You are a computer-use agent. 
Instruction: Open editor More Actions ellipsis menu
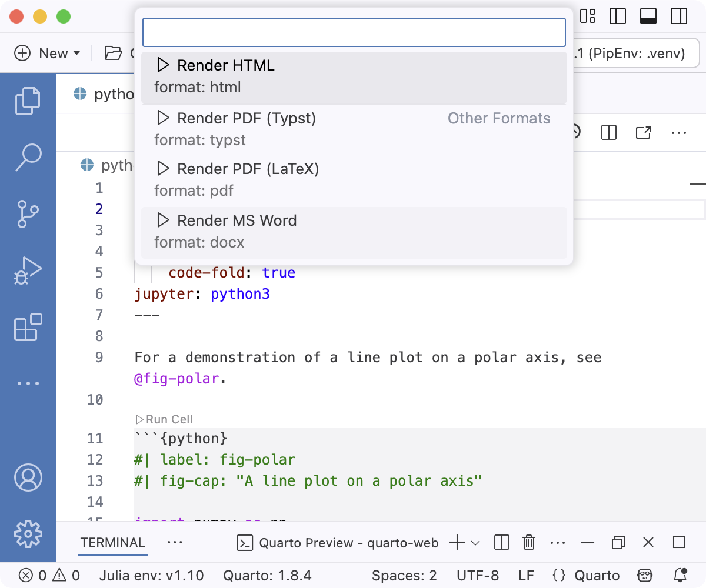(679, 133)
